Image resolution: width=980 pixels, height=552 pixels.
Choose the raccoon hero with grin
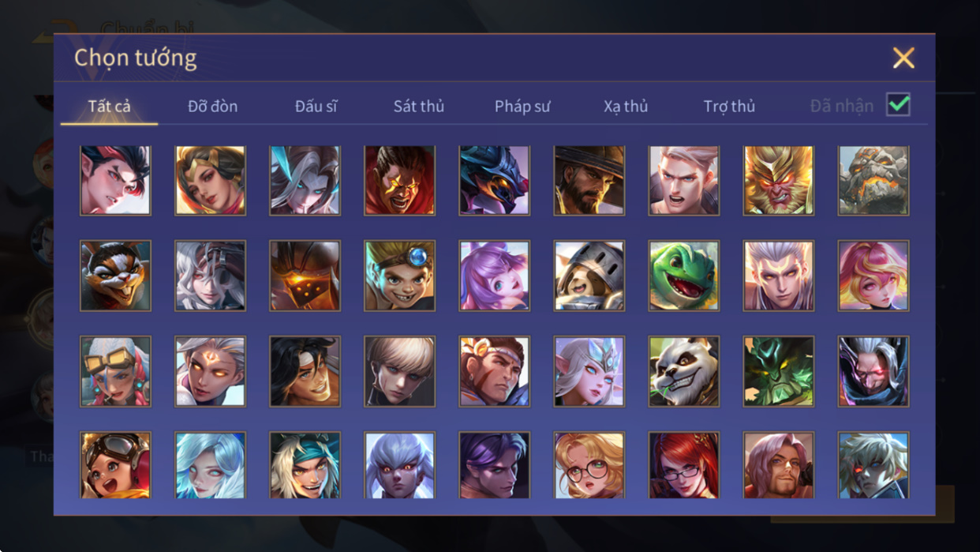click(x=115, y=276)
